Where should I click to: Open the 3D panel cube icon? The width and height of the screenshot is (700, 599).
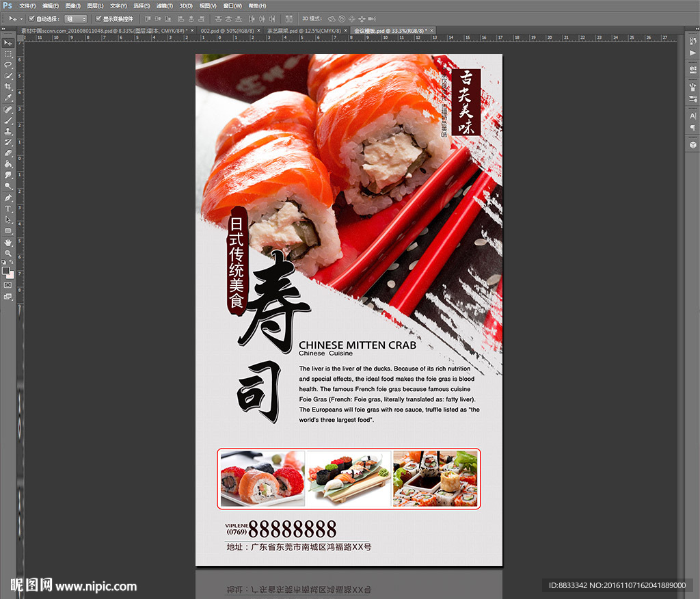[x=693, y=145]
